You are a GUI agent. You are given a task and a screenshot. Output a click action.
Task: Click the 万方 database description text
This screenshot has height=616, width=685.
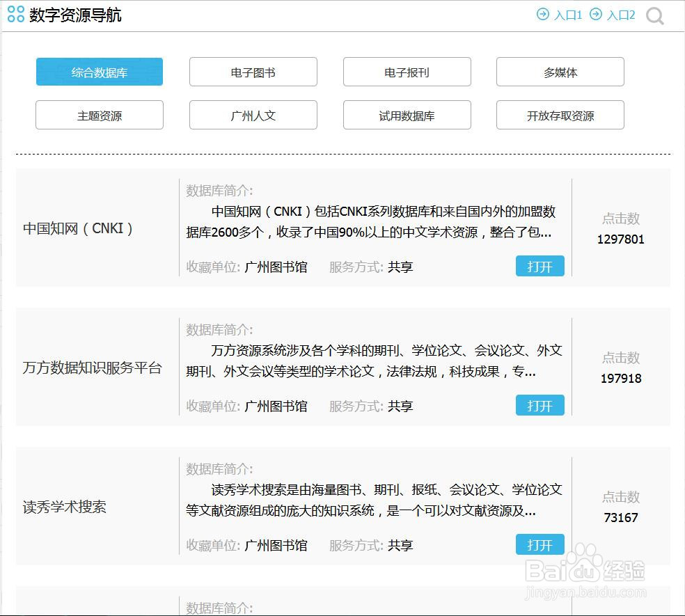click(375, 361)
